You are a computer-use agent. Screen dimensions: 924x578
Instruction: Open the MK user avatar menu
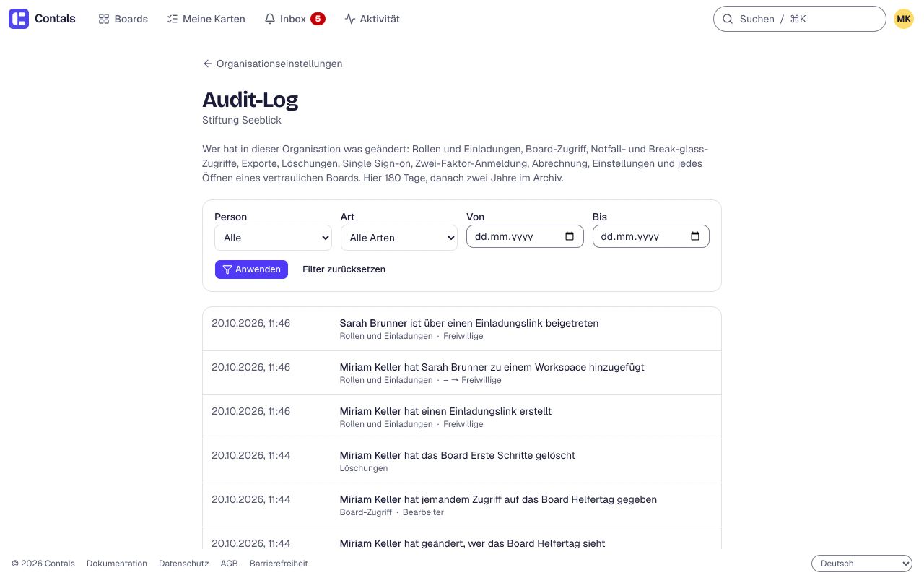904,19
